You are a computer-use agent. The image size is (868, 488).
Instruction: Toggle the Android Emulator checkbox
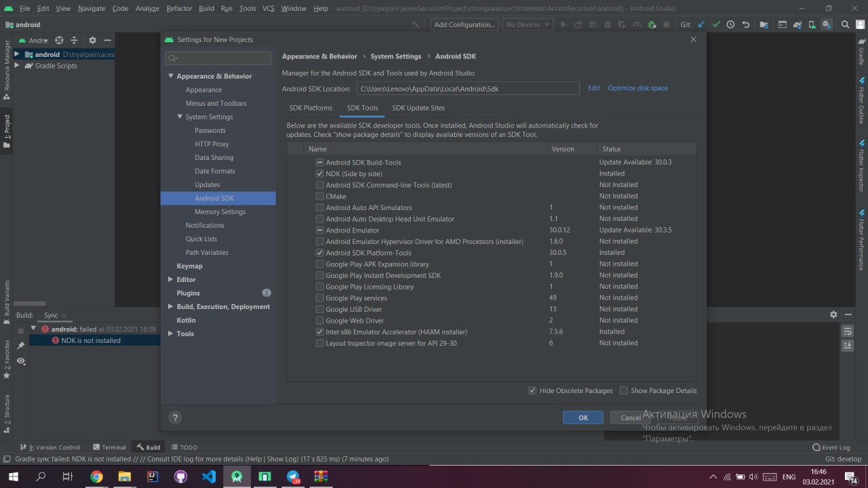point(320,230)
